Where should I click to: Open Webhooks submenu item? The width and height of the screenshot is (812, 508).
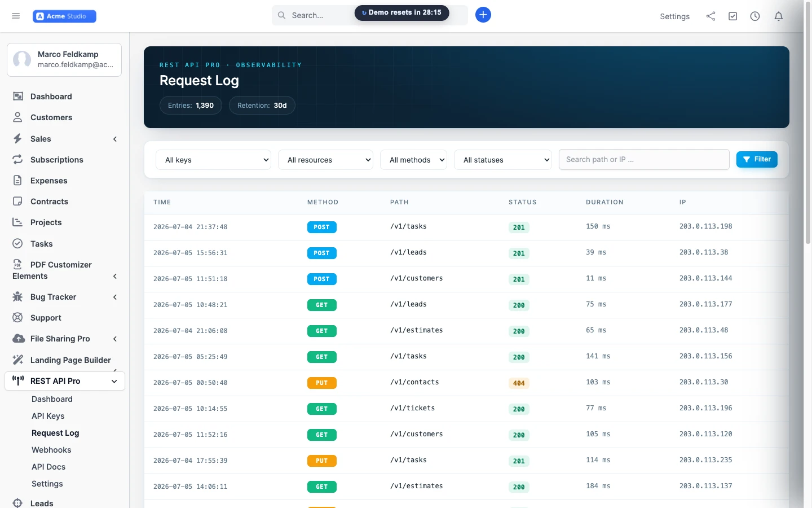click(x=51, y=450)
